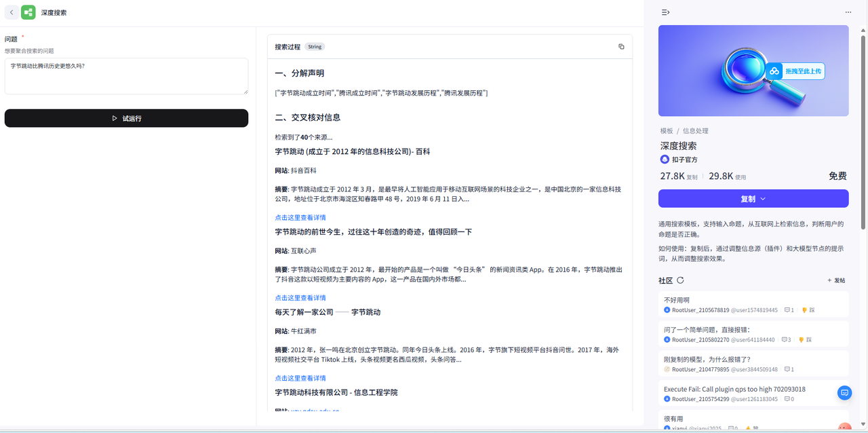This screenshot has height=433, width=868.
Task: Open comments on the 刚复制的模型 post
Action: (788, 369)
